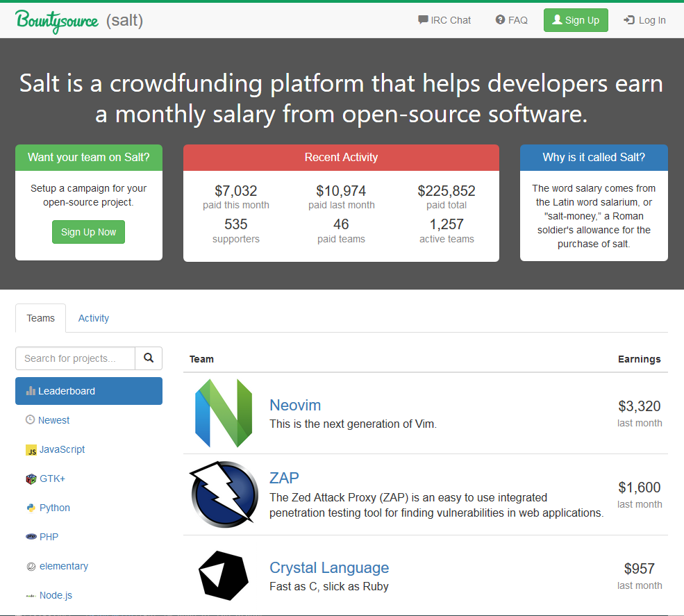Click the 1,257 active teams stat
The width and height of the screenshot is (684, 616).
tap(447, 231)
